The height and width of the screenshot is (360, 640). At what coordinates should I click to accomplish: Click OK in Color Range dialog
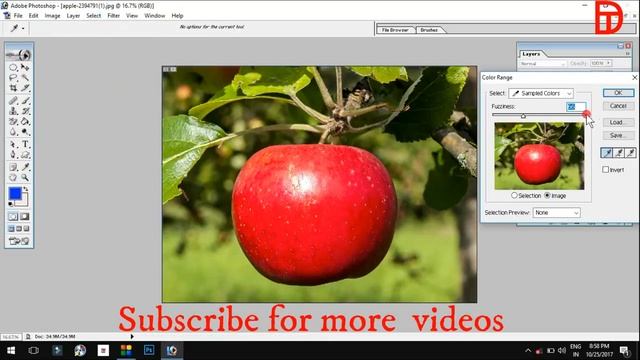tap(618, 93)
